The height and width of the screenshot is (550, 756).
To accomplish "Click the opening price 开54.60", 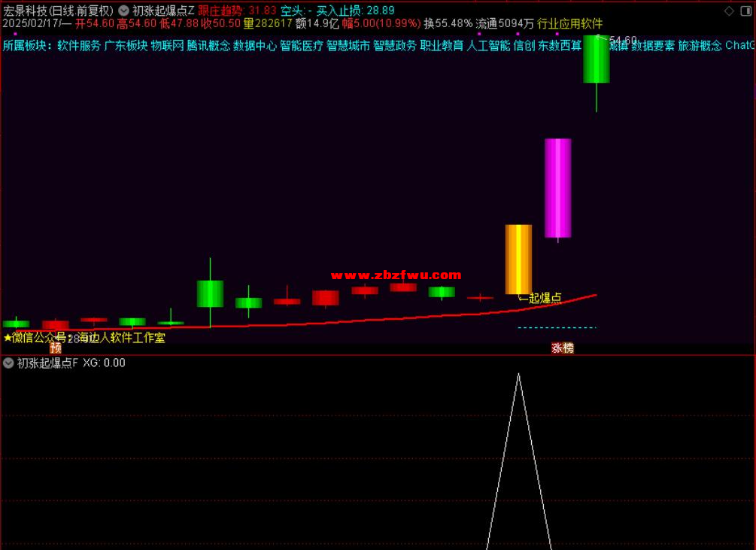I will [x=95, y=23].
